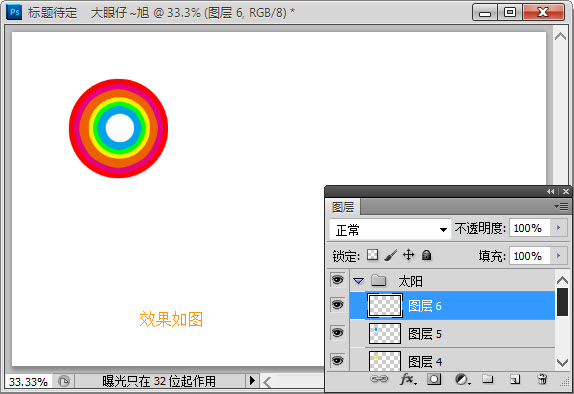Click horizontal scrollbar left arrow
Screen dimensions: 574x394
(x=268, y=382)
